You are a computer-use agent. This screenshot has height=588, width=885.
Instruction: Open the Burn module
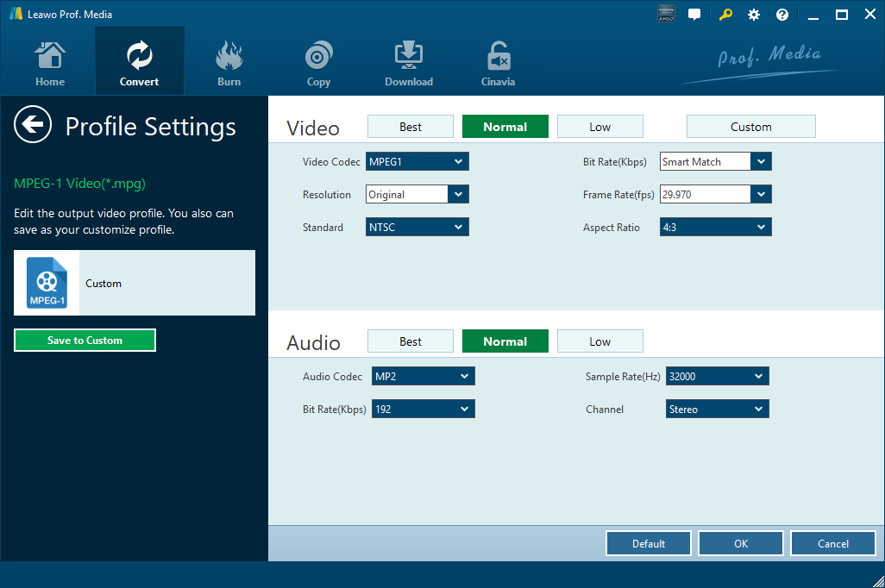click(x=229, y=64)
